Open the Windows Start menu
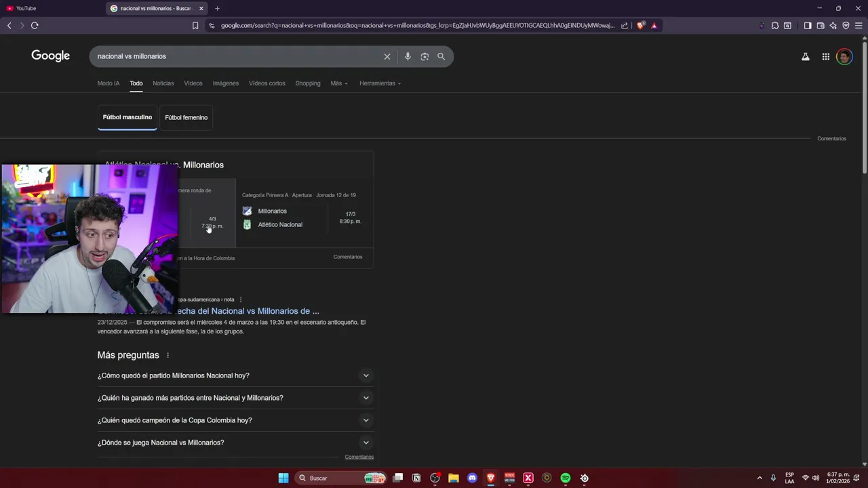This screenshot has height=488, width=868. (x=283, y=478)
